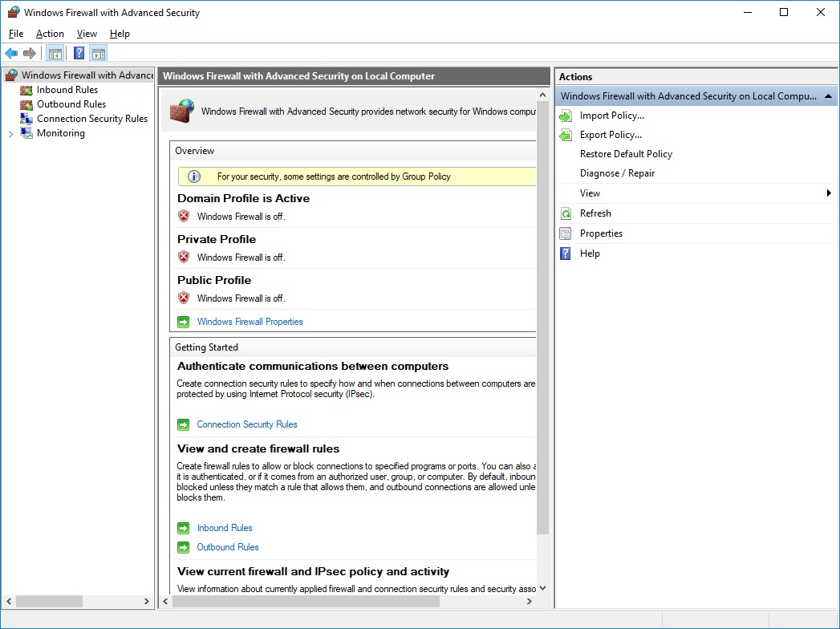
Task: Open the File menu
Action: tap(16, 34)
